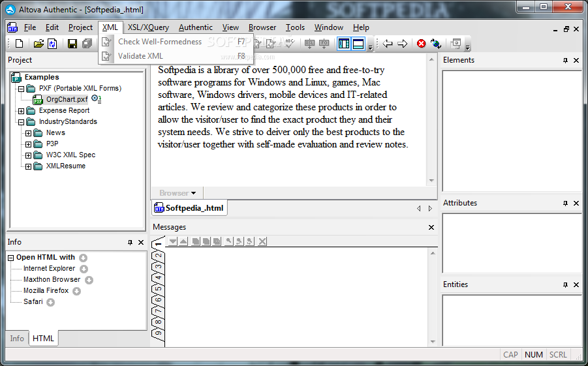Select the Softpedia_.html document tab
Image resolution: width=588 pixels, height=366 pixels.
(x=189, y=208)
